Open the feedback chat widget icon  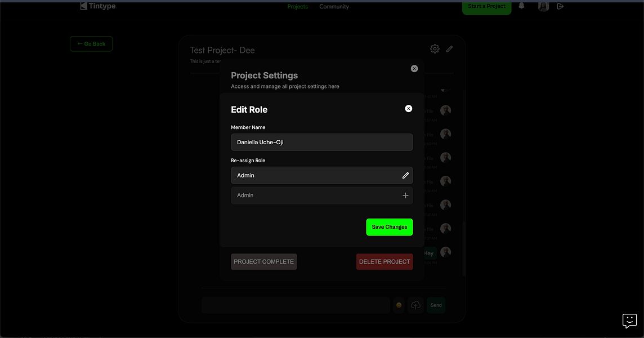(629, 321)
